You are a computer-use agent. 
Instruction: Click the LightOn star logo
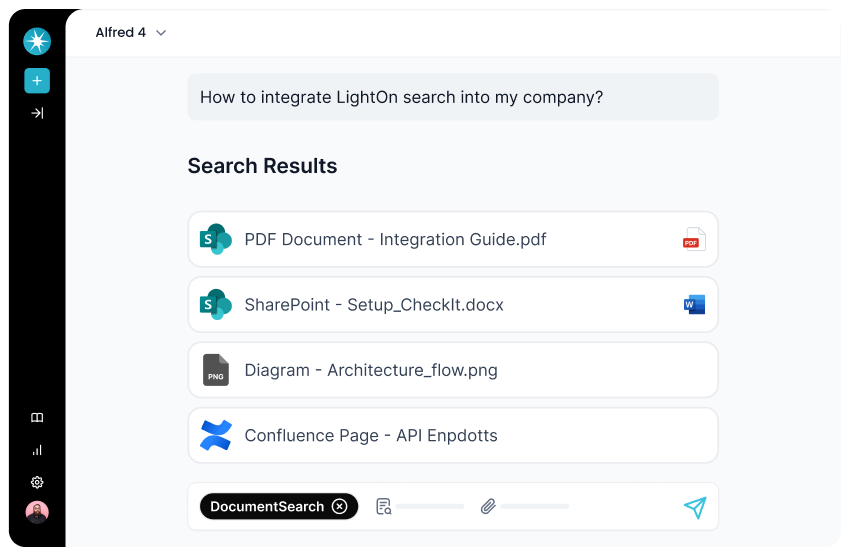[37, 41]
